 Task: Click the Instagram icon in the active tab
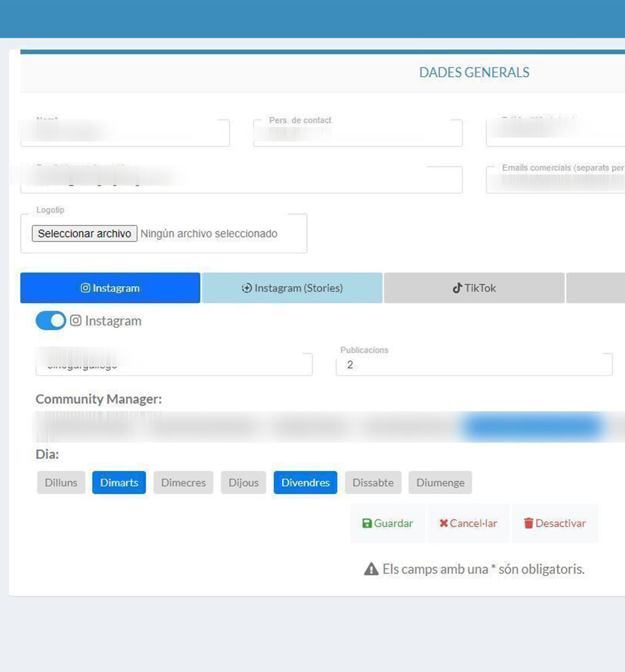pos(85,288)
